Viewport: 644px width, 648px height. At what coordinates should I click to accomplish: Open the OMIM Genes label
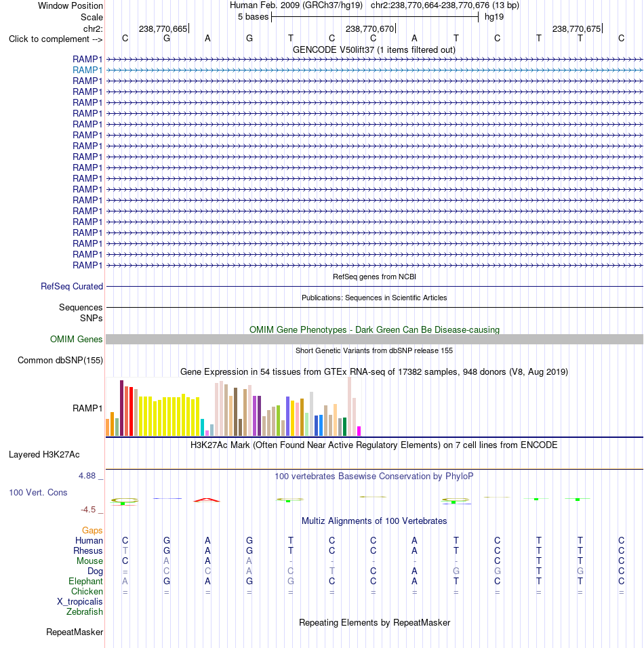tap(77, 339)
